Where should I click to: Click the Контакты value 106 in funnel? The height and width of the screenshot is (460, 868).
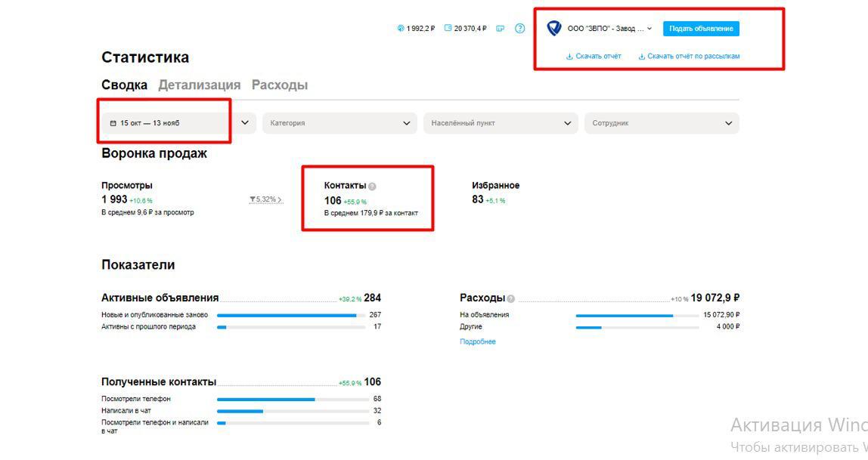333,201
